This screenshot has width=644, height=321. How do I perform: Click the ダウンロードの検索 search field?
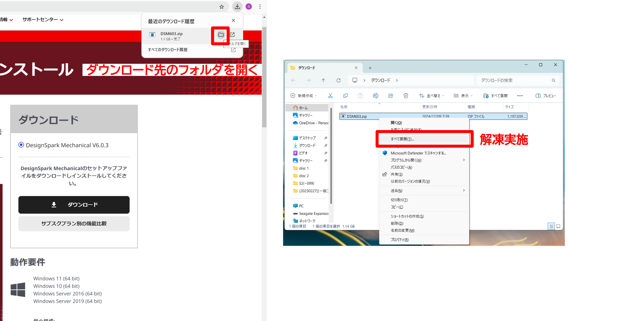point(518,80)
